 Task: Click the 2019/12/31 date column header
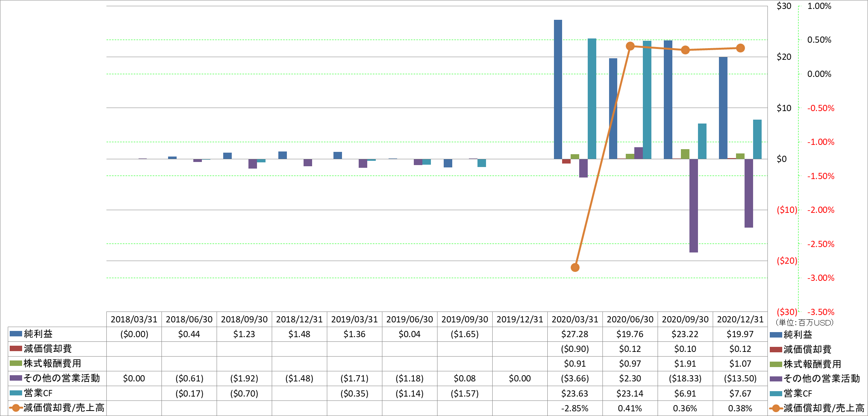coord(520,319)
